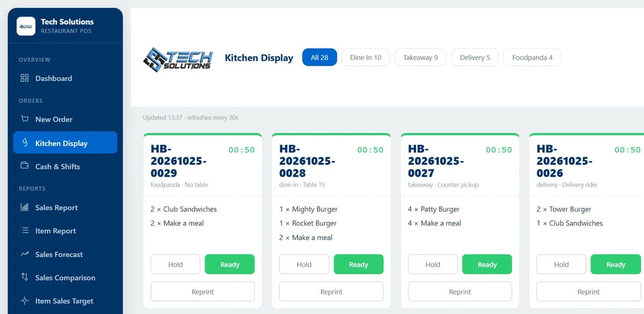This screenshot has height=314, width=644.
Task: Click the Tech Solutions sidebar logo icon
Action: point(26,26)
